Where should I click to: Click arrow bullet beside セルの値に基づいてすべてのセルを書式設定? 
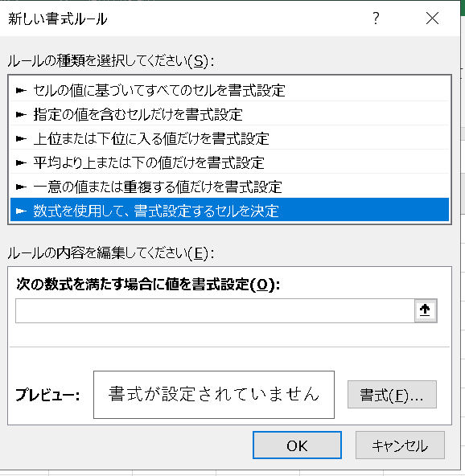21,90
